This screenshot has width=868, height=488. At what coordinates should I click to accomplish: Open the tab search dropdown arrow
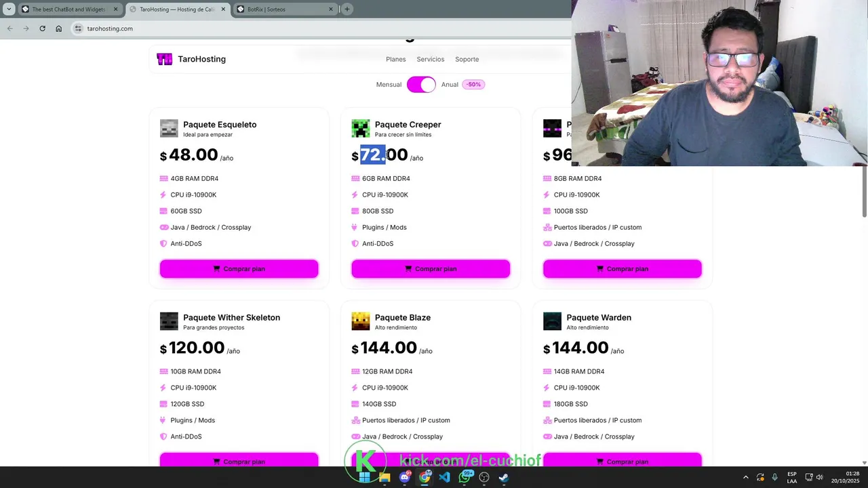tap(9, 9)
